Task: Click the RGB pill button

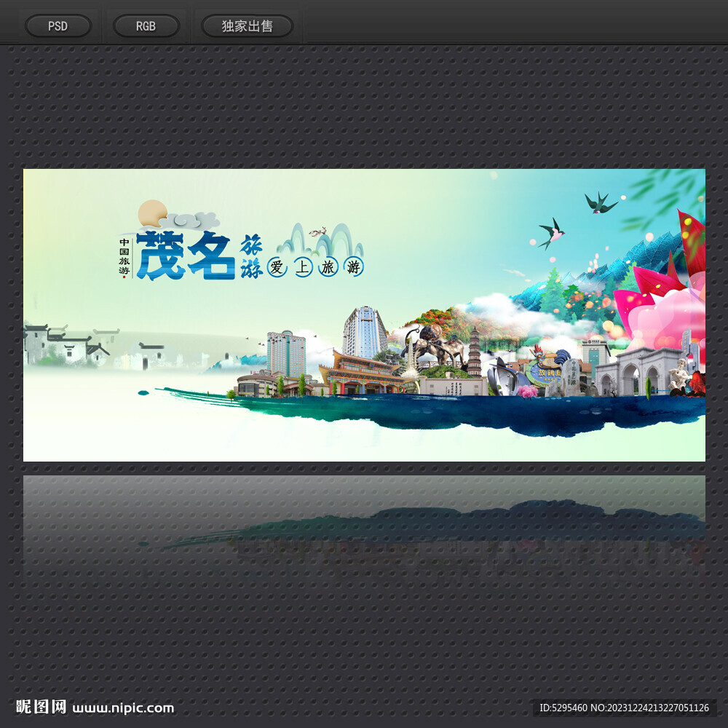Action: (146, 26)
